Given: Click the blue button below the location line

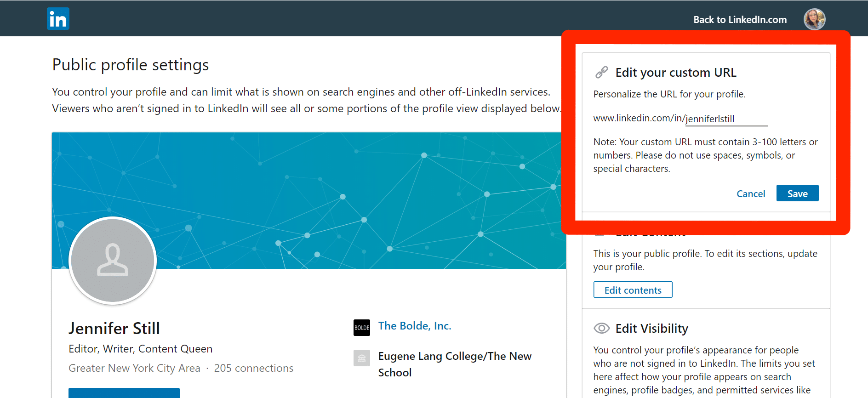Looking at the screenshot, I should pyautogui.click(x=124, y=393).
